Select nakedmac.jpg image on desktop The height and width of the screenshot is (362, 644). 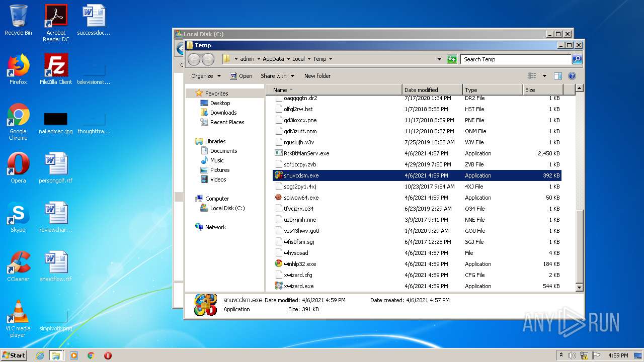56,122
